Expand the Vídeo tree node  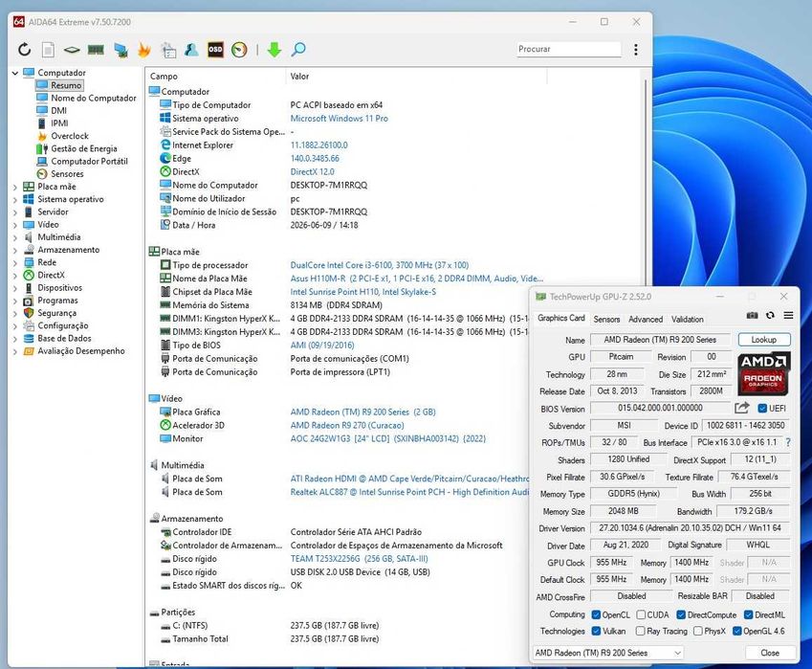[x=15, y=225]
